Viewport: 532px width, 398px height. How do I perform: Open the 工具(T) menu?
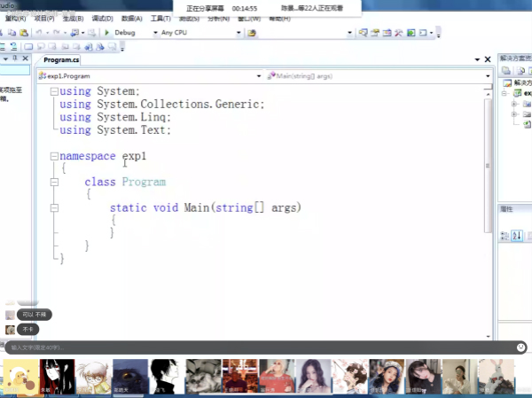(160, 18)
